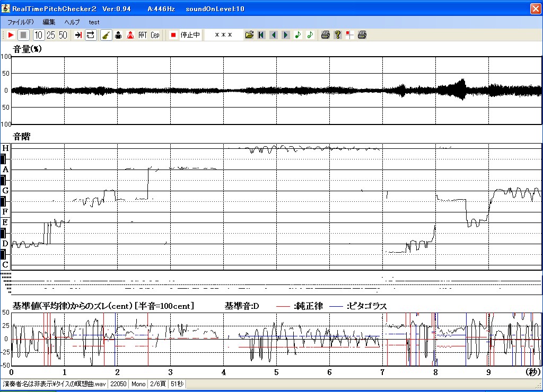
Task: Click the 停止中 status label
Action: tap(190, 35)
